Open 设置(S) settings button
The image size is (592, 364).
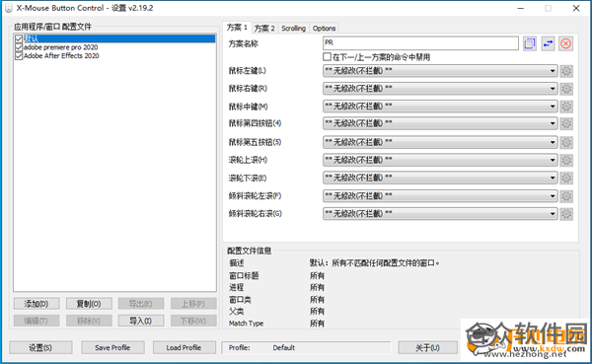tap(40, 347)
